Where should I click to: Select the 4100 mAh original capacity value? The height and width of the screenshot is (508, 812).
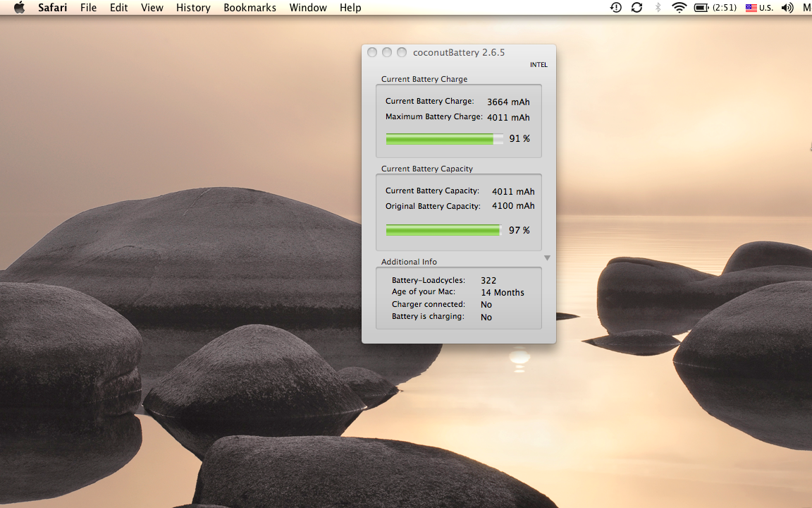513,206
